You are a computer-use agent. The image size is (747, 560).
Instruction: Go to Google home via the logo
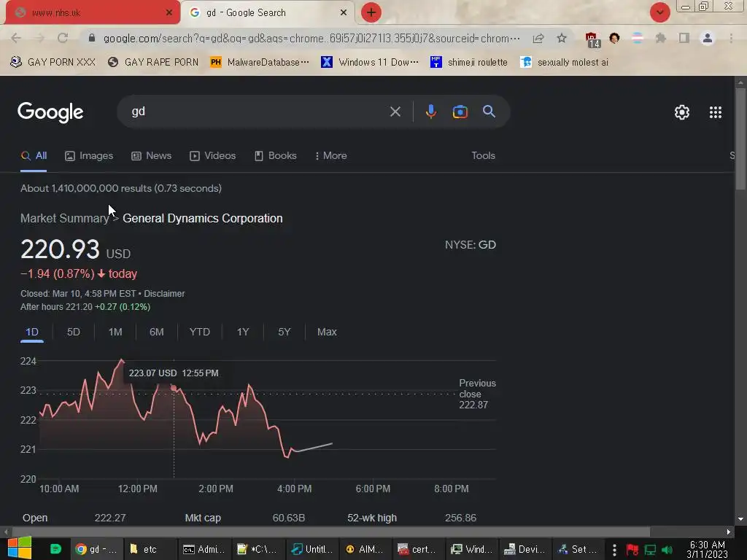pyautogui.click(x=50, y=112)
